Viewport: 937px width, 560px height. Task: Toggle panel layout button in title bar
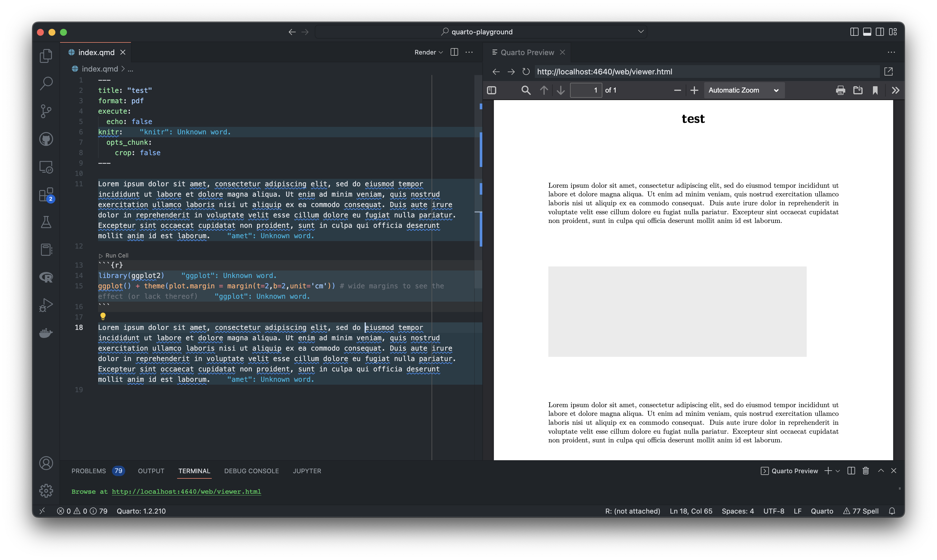(867, 32)
